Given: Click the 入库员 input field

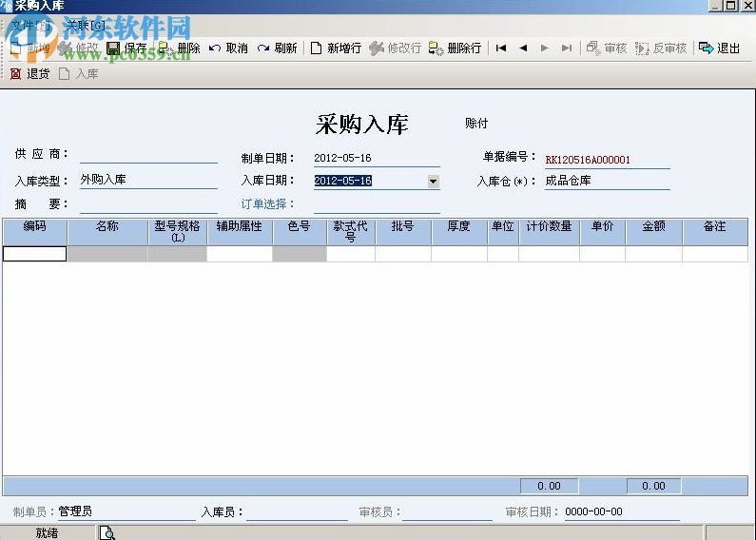Looking at the screenshot, I should (297, 512).
